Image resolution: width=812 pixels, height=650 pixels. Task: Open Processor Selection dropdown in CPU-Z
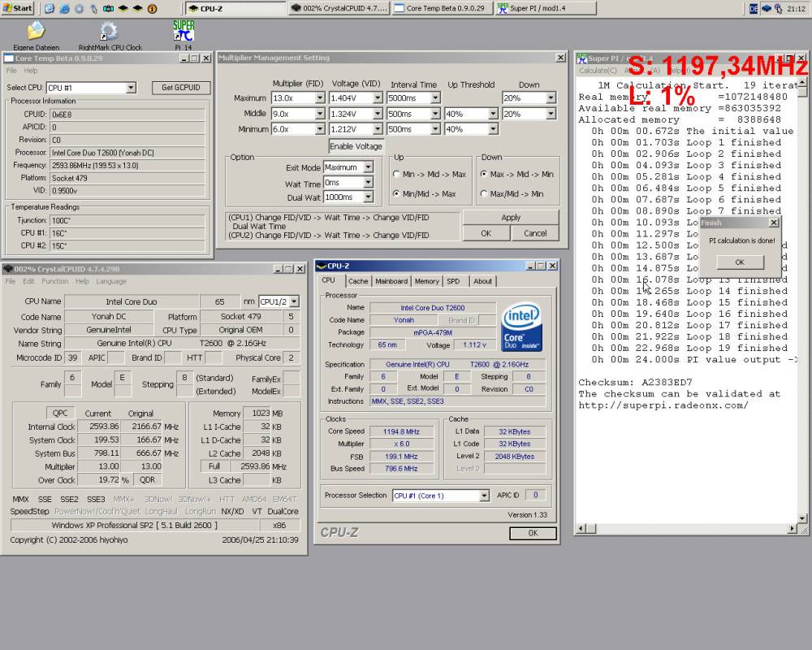(x=484, y=496)
